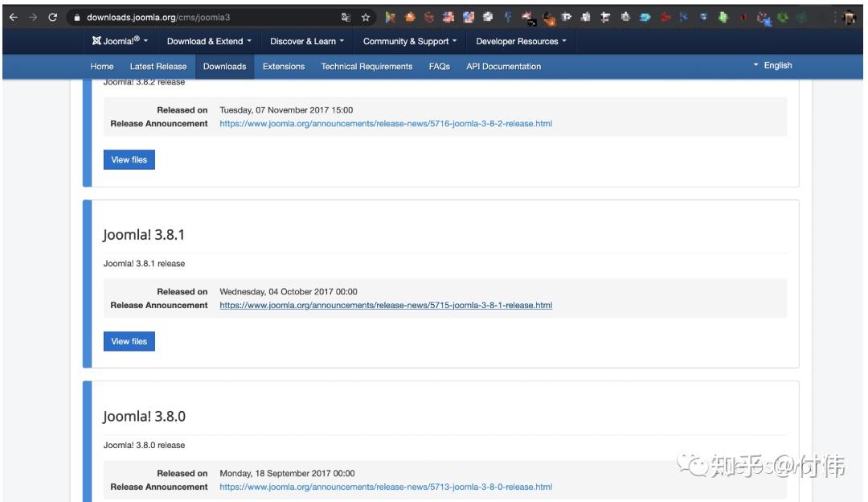868x502 pixels.
Task: Switch to the Extensions tab
Action: [283, 66]
